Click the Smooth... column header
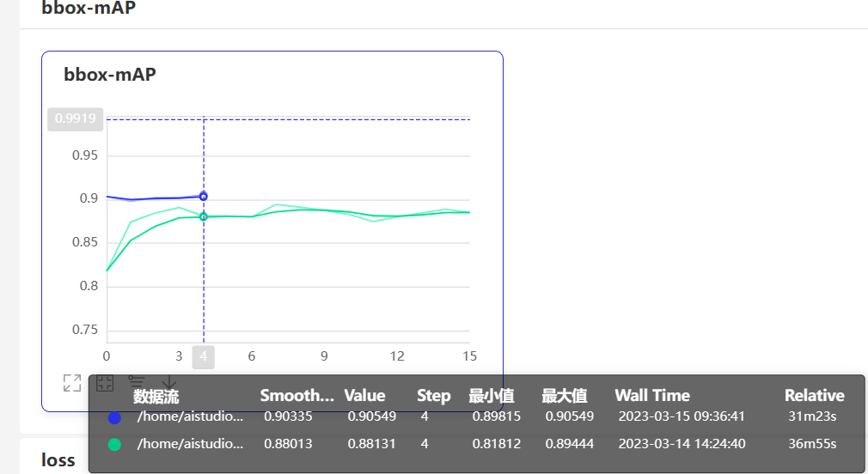The height and width of the screenshot is (474, 868). [297, 396]
